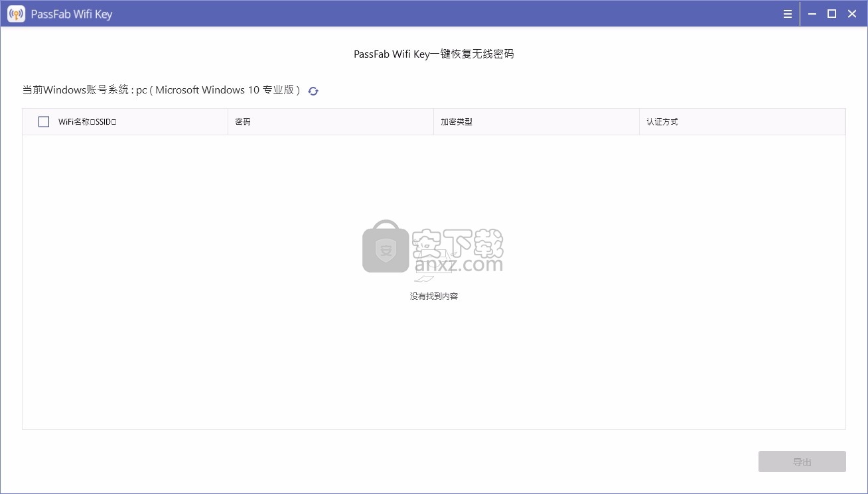868x494 pixels.
Task: Open the hamburger menu in title bar
Action: click(788, 14)
